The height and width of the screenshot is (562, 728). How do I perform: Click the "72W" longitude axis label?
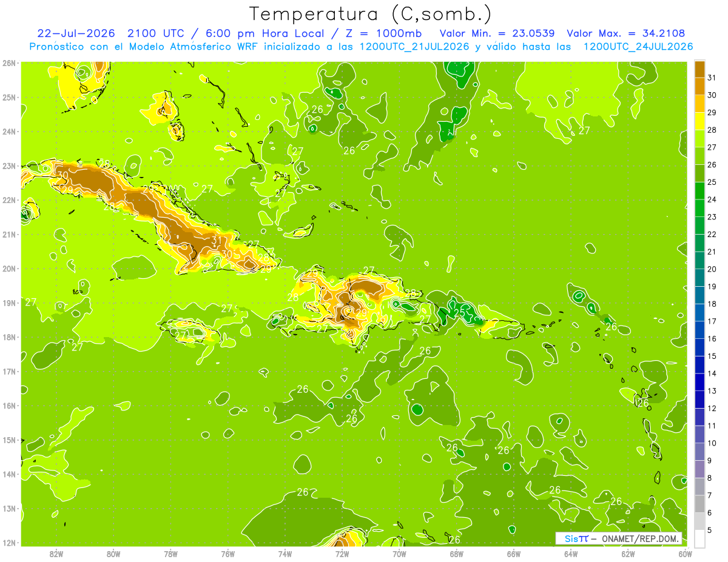tap(342, 554)
